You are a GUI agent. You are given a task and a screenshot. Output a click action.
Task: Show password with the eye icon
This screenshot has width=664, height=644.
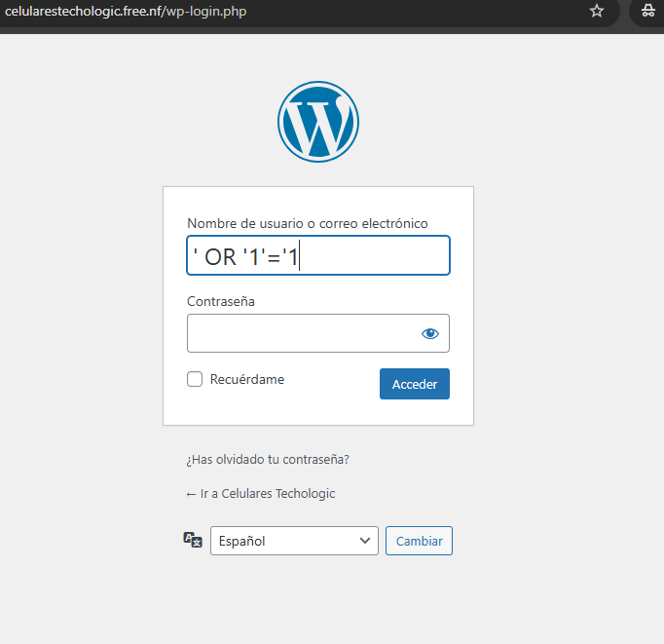pos(429,333)
